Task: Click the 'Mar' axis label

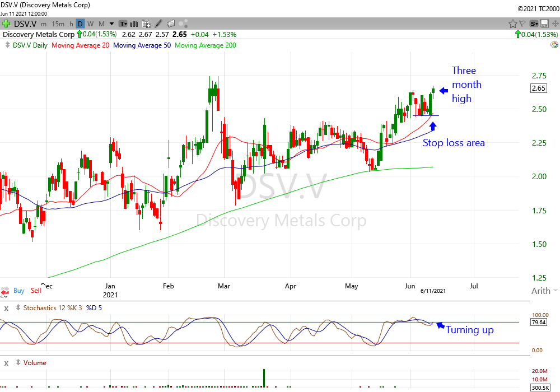Action: 224,286
